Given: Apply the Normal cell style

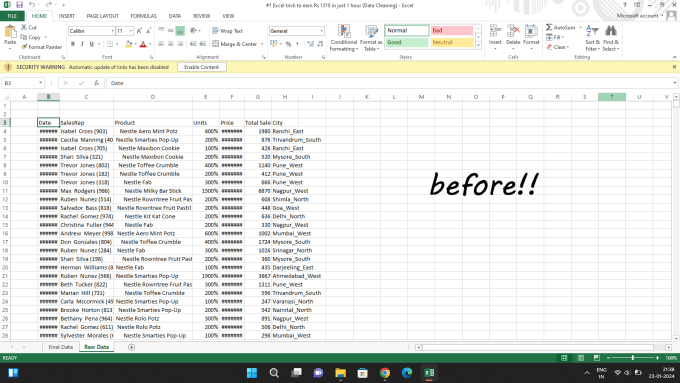Looking at the screenshot, I should pyautogui.click(x=407, y=30).
